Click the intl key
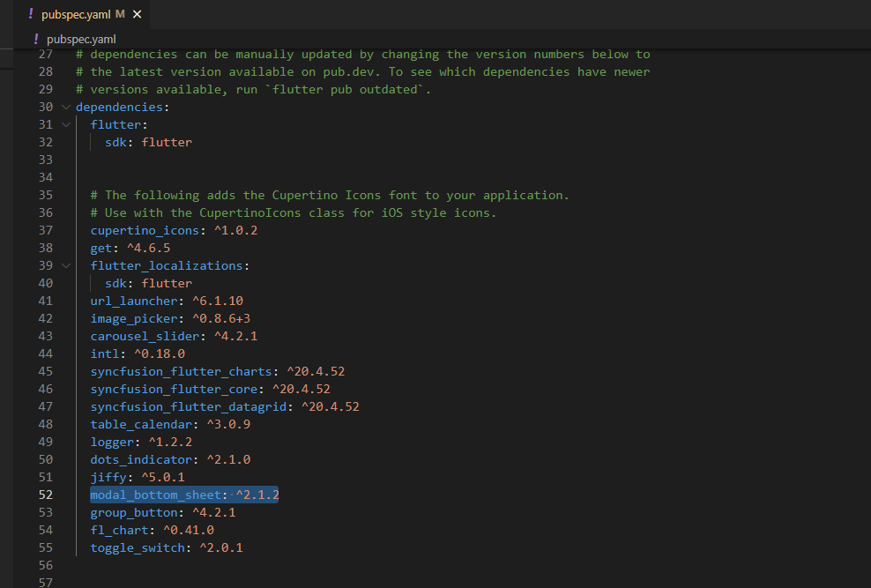The width and height of the screenshot is (871, 588). [x=105, y=354]
